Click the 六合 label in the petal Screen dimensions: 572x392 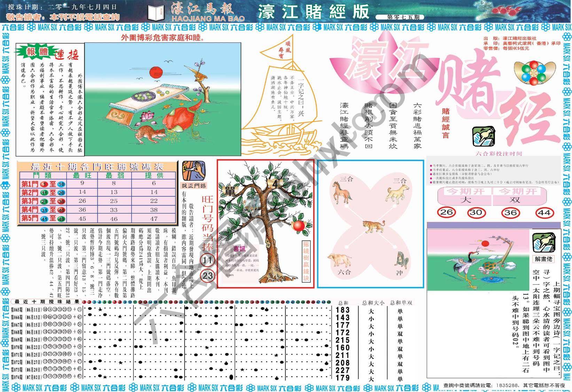point(344,273)
